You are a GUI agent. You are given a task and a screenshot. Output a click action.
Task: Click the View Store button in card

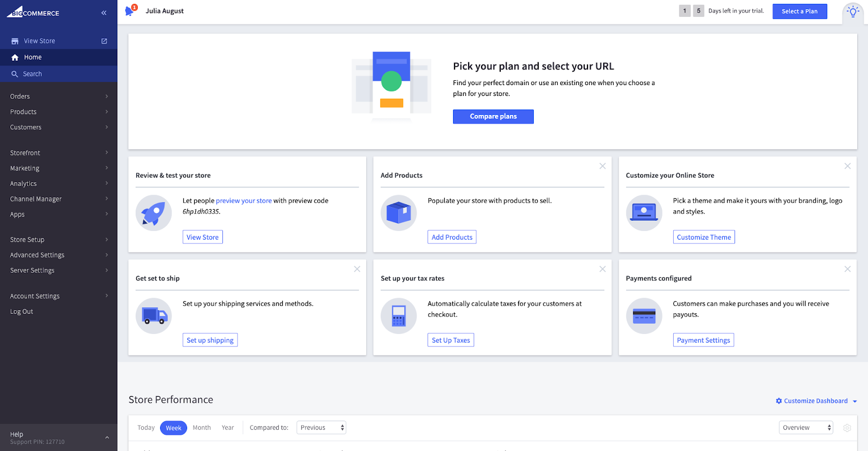pos(202,237)
